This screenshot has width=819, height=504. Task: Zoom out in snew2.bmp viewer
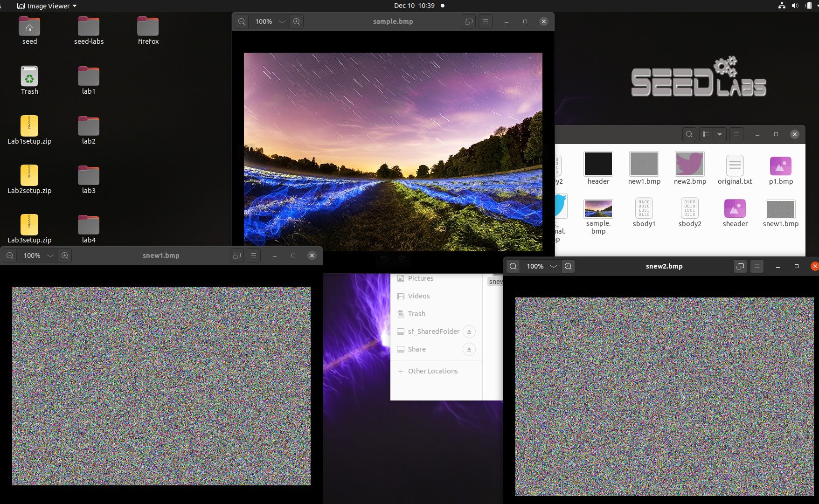tap(513, 266)
